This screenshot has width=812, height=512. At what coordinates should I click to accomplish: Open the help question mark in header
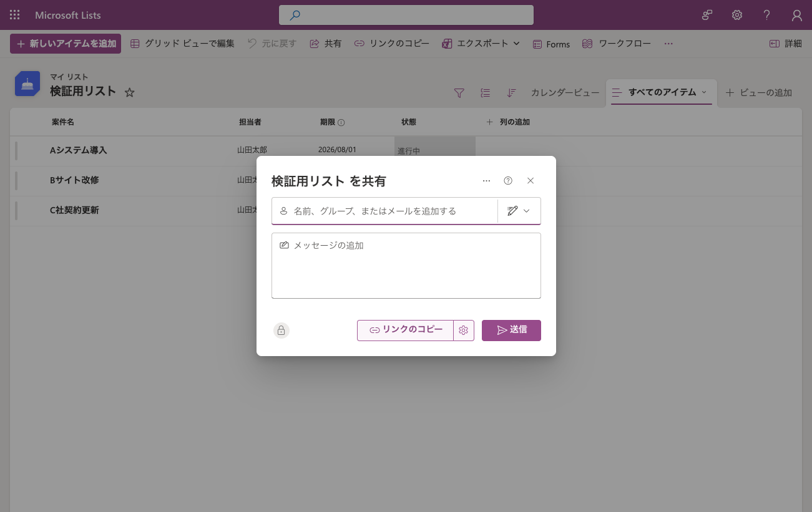click(767, 15)
